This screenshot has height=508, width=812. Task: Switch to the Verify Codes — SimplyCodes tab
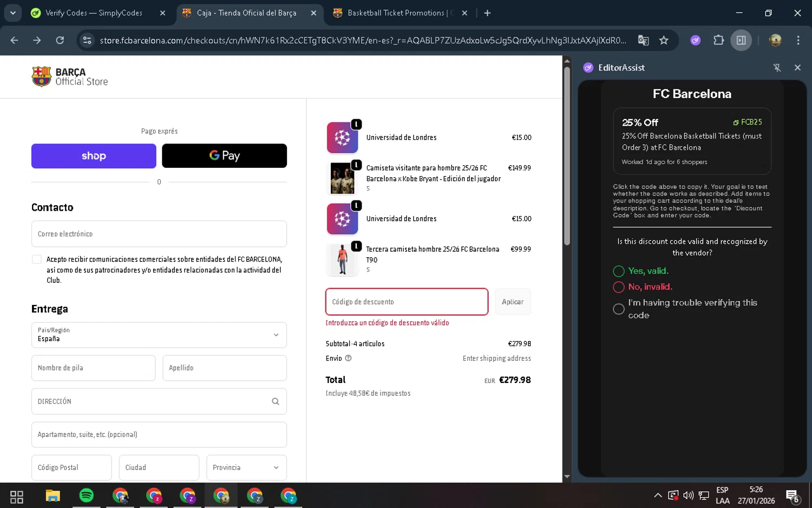94,13
